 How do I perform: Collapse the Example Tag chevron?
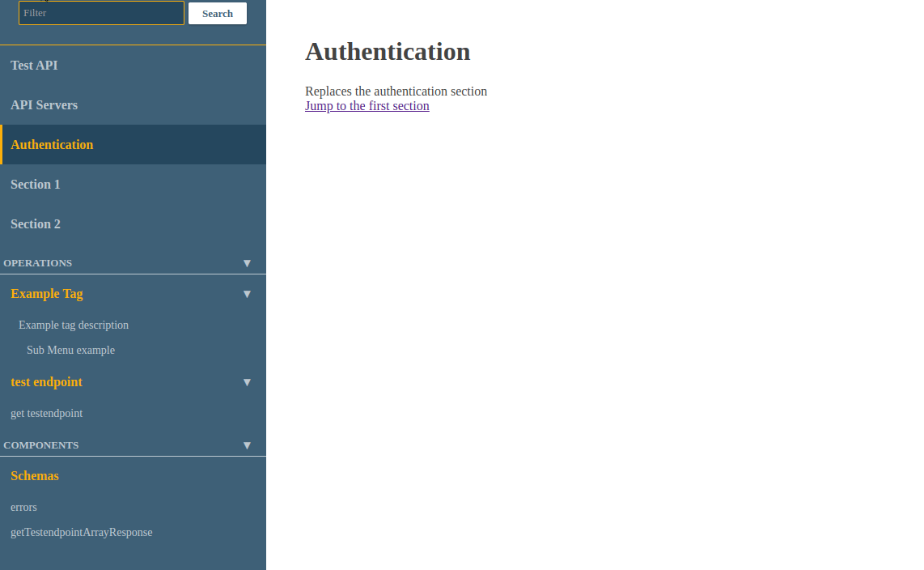click(247, 293)
